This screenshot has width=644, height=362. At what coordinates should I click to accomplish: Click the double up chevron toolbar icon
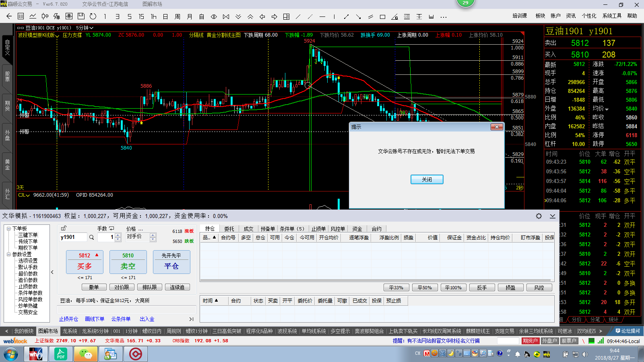pyautogui.click(x=250, y=16)
